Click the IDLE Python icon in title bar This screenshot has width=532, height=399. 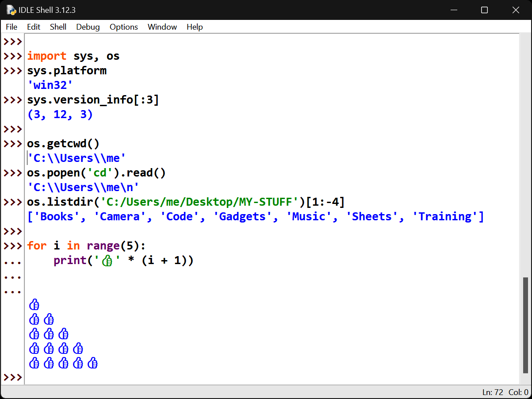(x=11, y=10)
